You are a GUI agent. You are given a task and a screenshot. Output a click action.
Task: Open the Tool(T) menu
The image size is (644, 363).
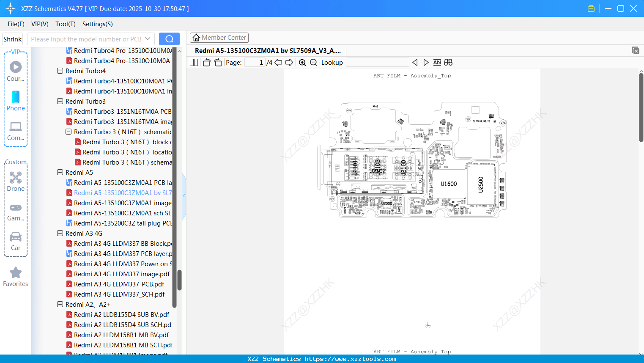[x=66, y=24]
